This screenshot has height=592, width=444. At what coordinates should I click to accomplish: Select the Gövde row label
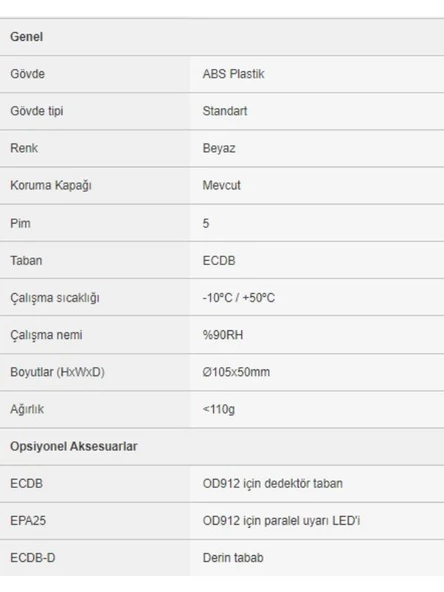(x=28, y=74)
